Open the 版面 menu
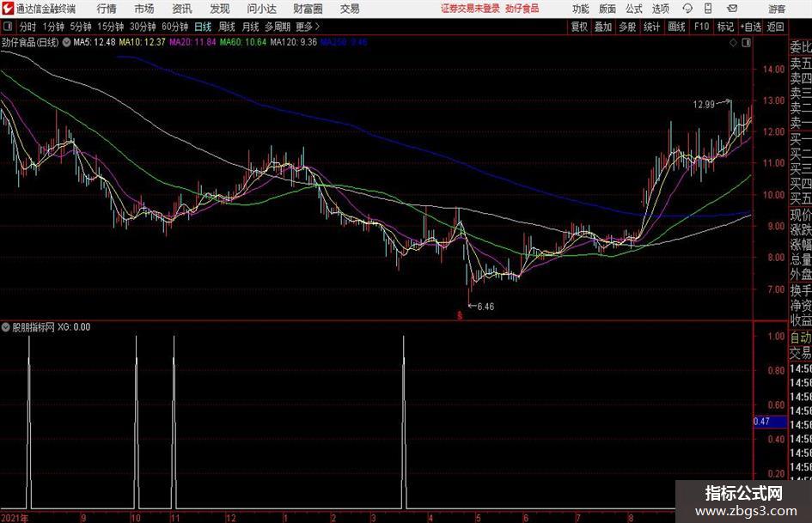The width and height of the screenshot is (812, 523). point(607,9)
